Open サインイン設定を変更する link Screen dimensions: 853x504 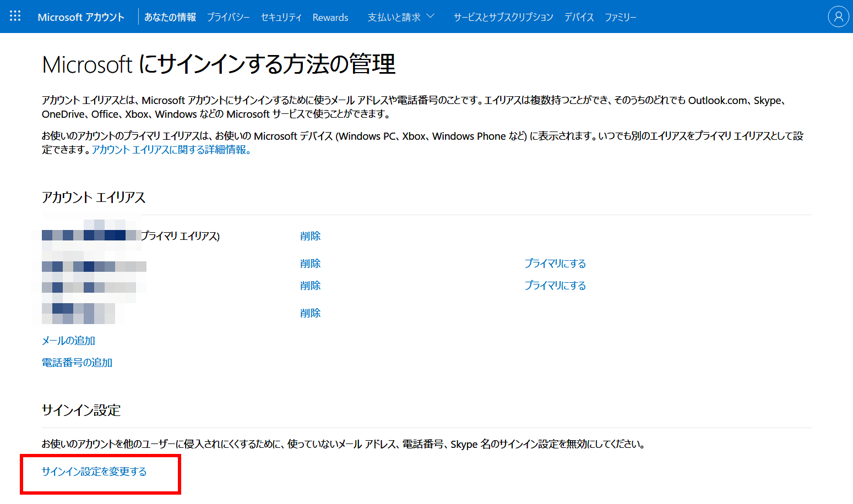(x=94, y=472)
